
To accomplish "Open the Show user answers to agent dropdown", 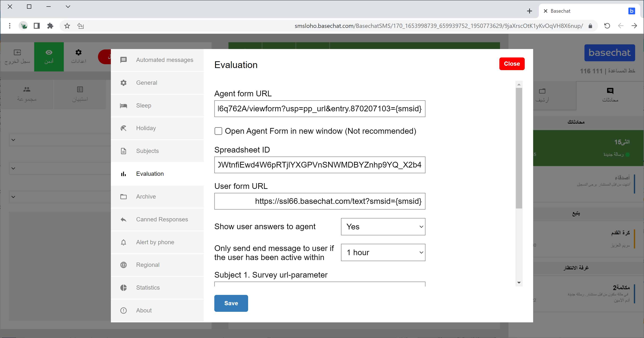I will pyautogui.click(x=383, y=227).
